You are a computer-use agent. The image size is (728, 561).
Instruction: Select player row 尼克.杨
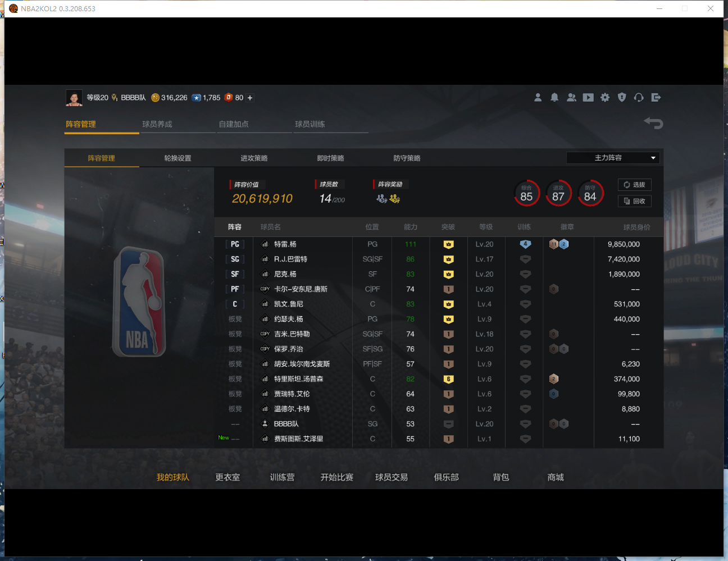point(439,275)
